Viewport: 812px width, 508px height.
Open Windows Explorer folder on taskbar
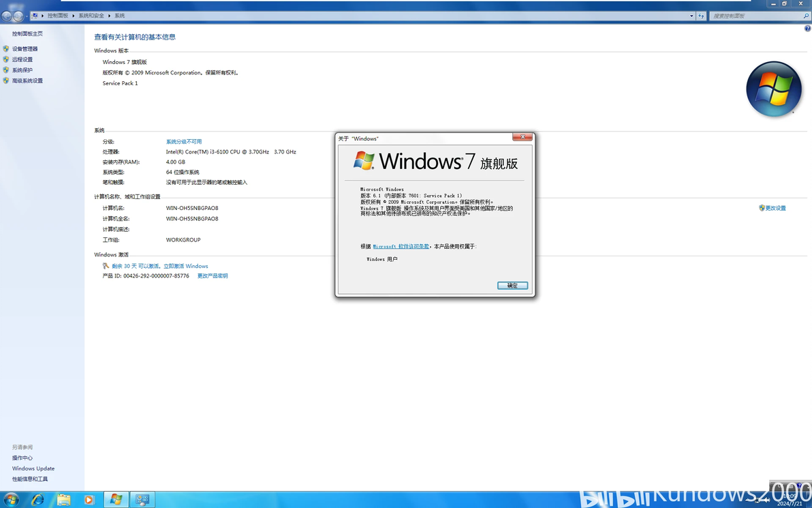63,500
